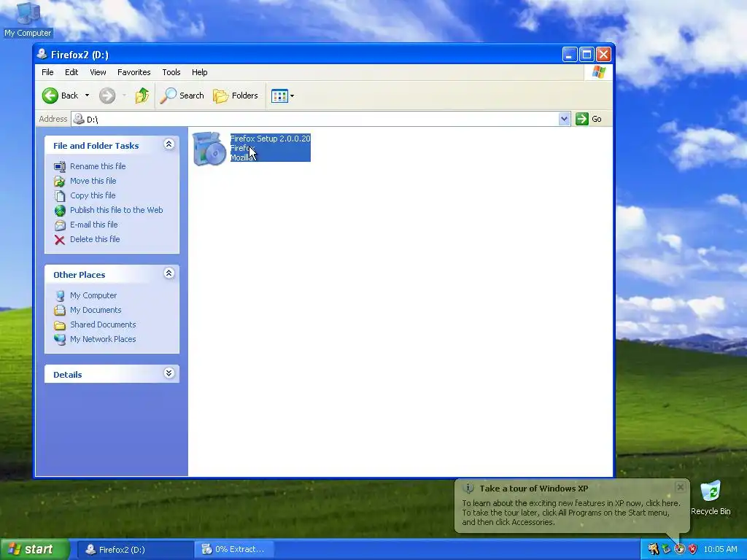Click the Go button beside the address bar
Screen dimensions: 747x560
coord(589,119)
